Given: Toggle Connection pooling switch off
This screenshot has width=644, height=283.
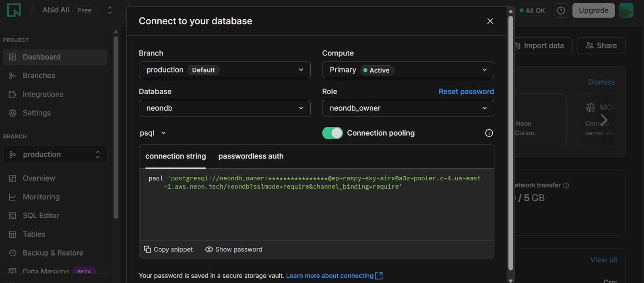Looking at the screenshot, I should pos(332,133).
